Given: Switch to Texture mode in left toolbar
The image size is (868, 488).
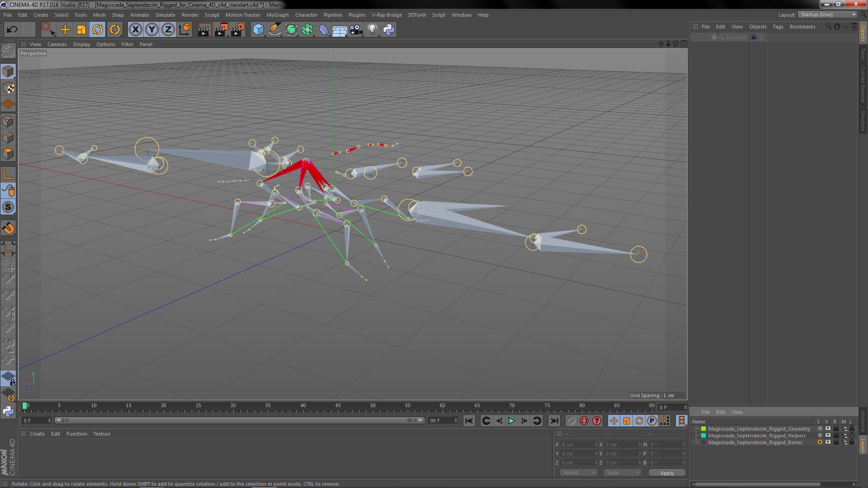Looking at the screenshot, I should (x=8, y=88).
